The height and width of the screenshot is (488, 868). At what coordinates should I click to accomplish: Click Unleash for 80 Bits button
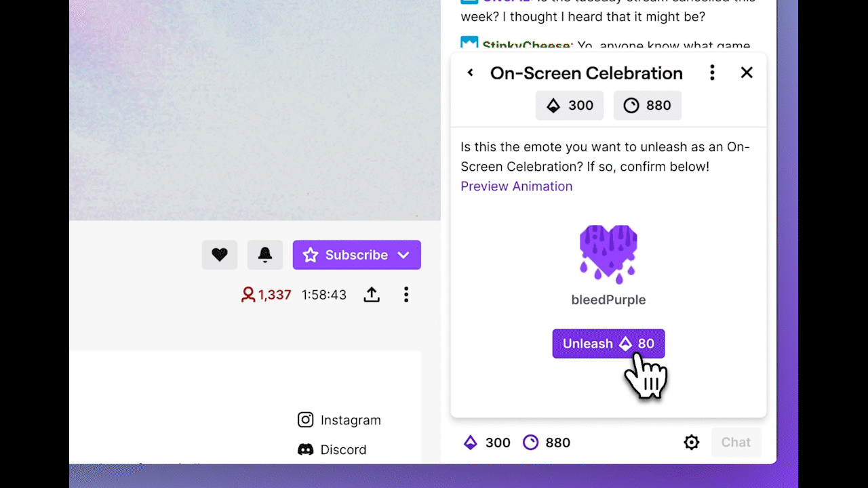click(608, 344)
